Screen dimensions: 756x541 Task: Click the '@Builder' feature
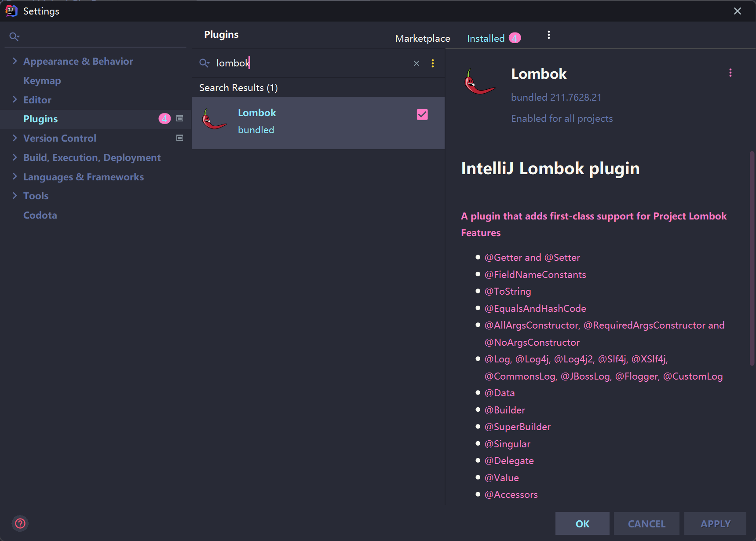504,410
